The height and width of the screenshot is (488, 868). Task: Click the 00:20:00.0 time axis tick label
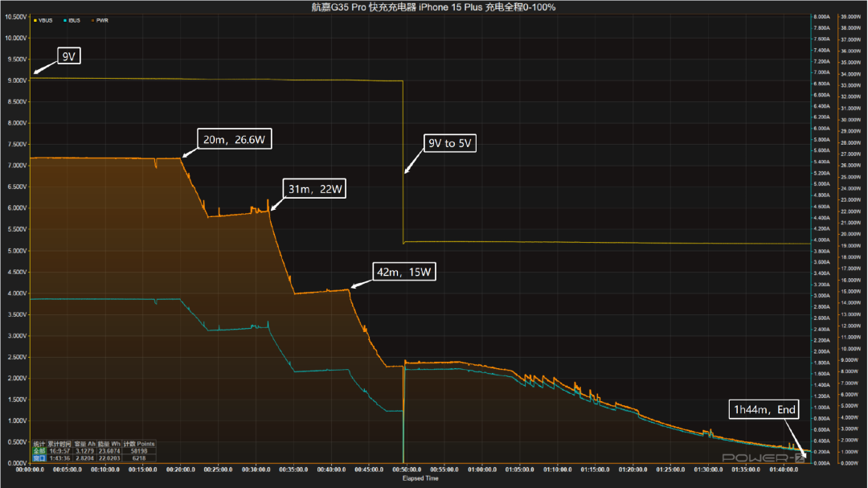click(x=181, y=470)
